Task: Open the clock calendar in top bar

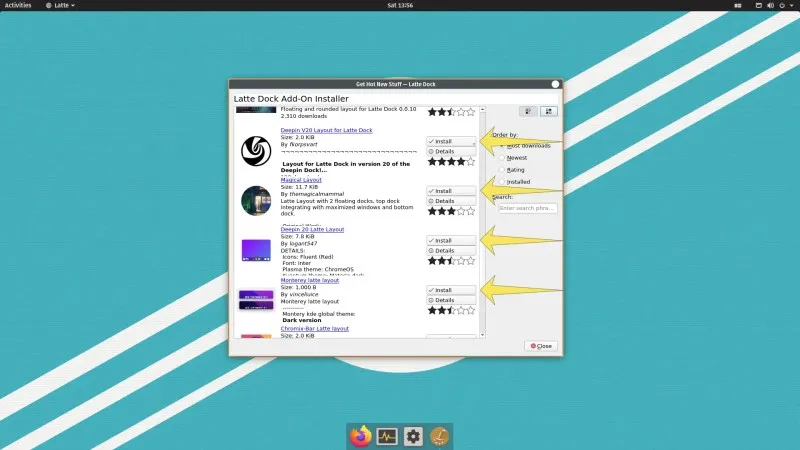Action: pos(399,5)
